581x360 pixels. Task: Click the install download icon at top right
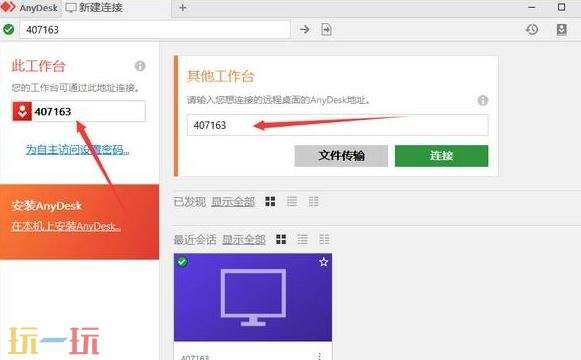click(562, 29)
